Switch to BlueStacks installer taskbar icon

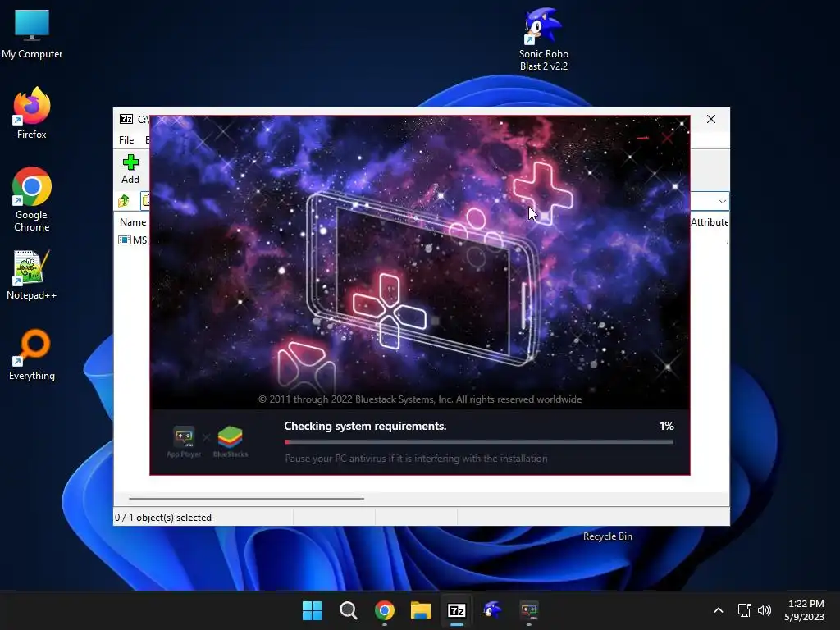(x=529, y=610)
